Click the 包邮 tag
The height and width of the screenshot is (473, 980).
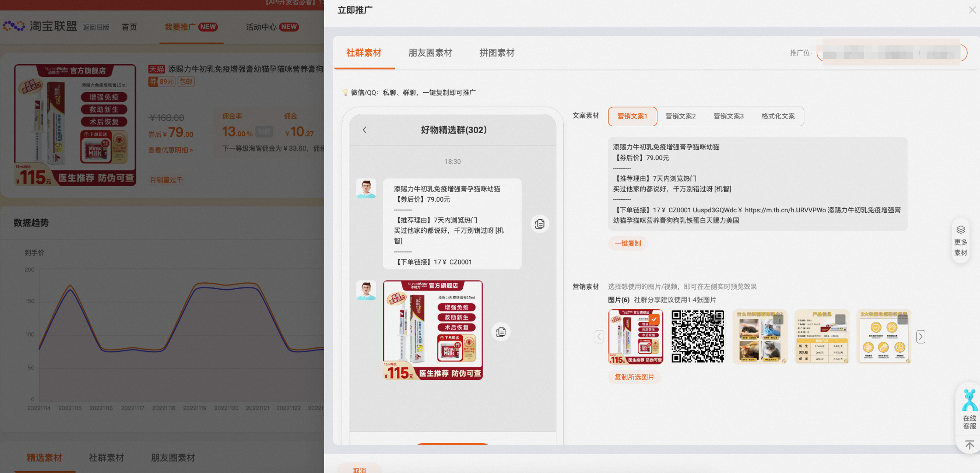coord(186,82)
